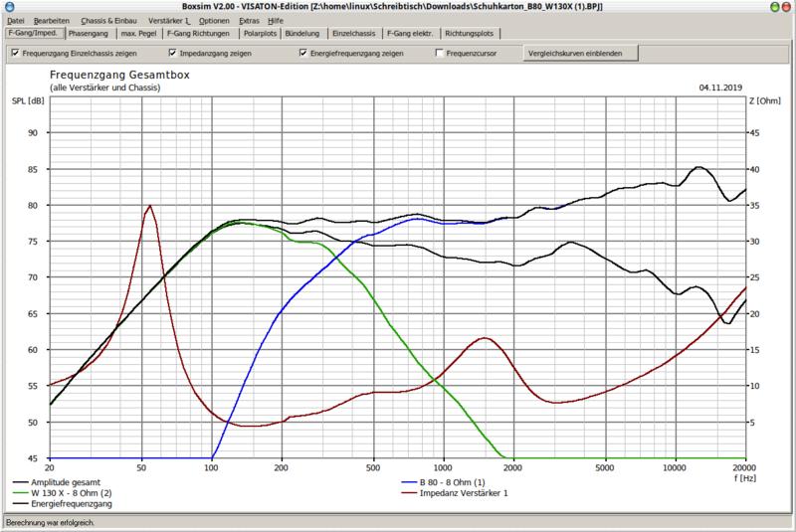Click the f [Hz] axis label
The image size is (796, 532).
[x=744, y=478]
